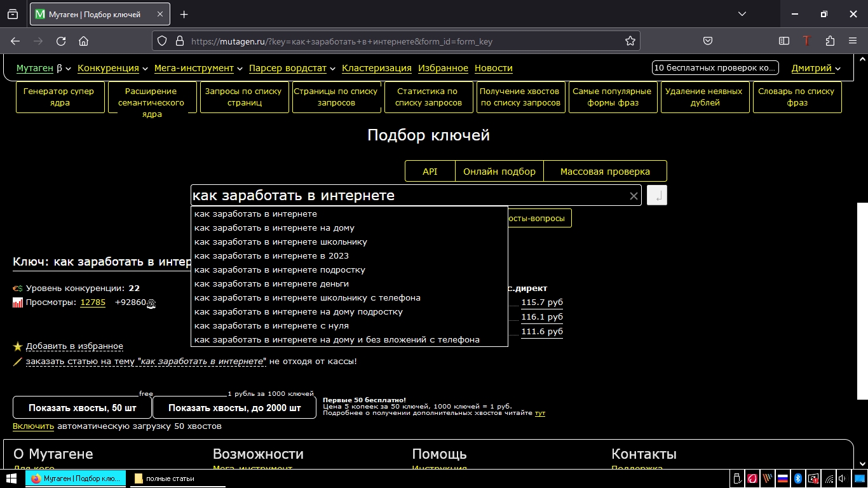This screenshot has width=868, height=488.
Task: Open Генератор супер ядра tool
Action: [x=60, y=97]
